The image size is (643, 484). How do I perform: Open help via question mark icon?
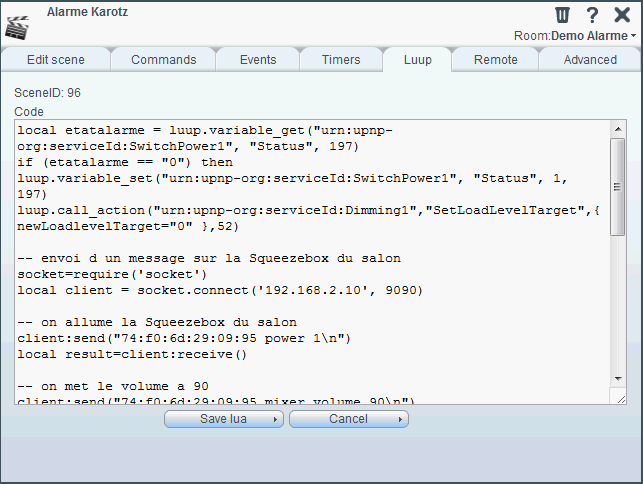tap(592, 15)
